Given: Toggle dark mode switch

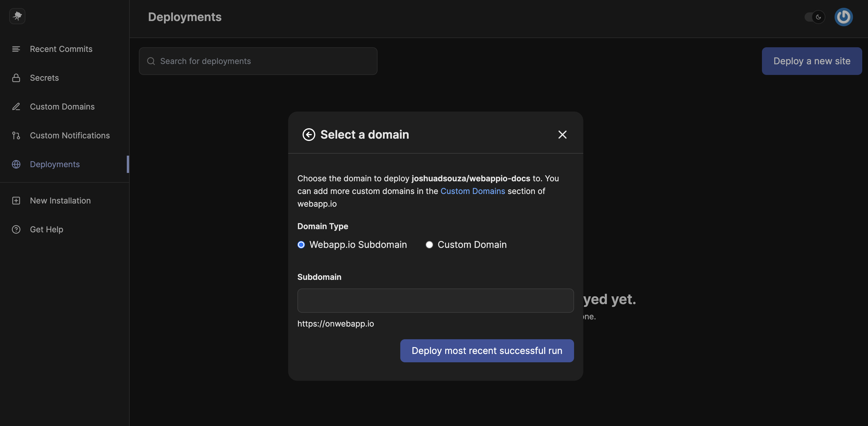Looking at the screenshot, I should point(814,17).
